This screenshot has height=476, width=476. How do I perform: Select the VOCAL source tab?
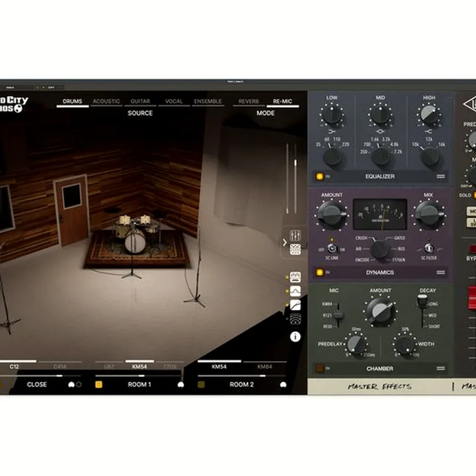click(x=174, y=101)
